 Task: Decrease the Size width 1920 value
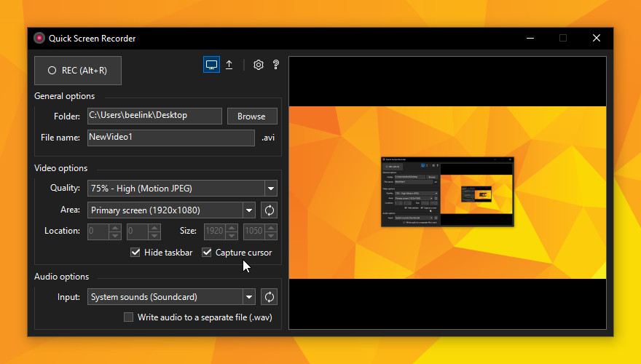click(x=232, y=235)
